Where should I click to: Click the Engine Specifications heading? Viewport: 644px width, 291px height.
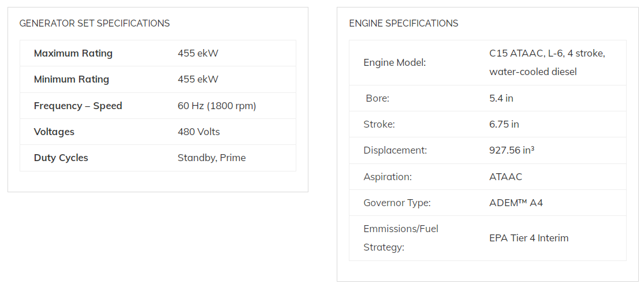(403, 24)
